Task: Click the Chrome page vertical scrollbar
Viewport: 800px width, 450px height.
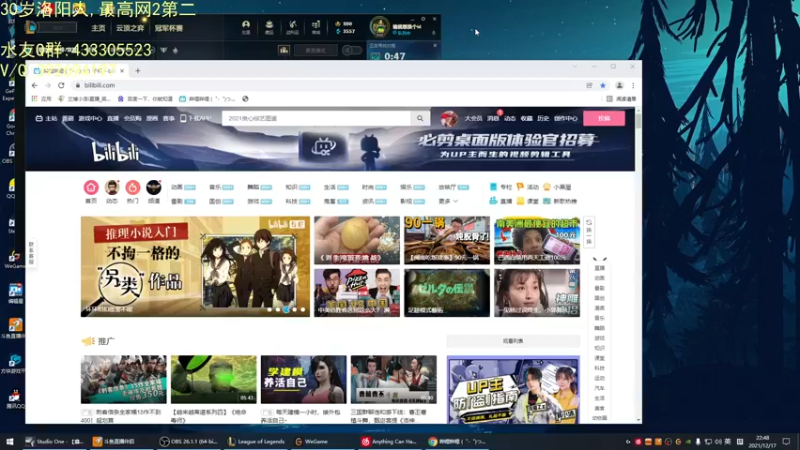Action: (638, 265)
